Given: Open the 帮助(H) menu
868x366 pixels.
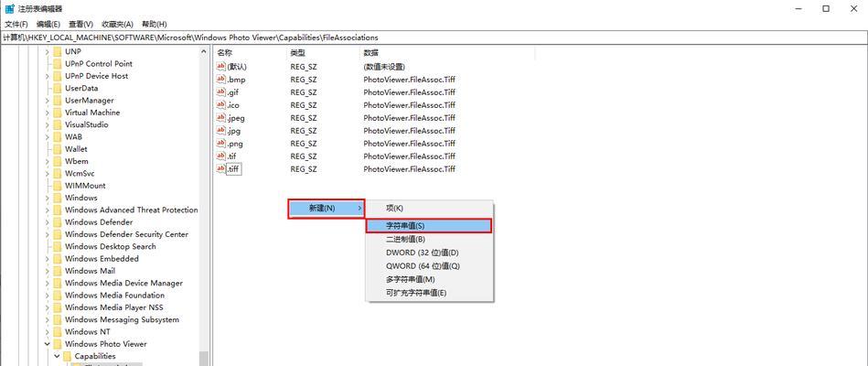Looking at the screenshot, I should 154,25.
